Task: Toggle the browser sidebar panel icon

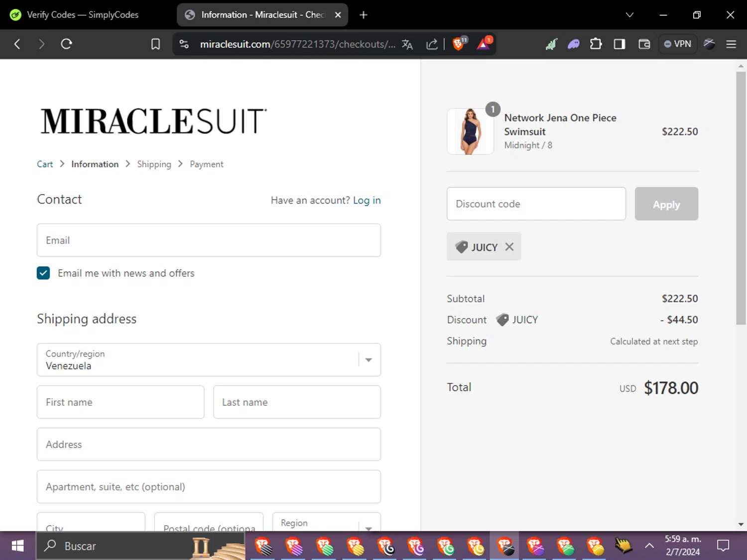Action: (x=619, y=44)
